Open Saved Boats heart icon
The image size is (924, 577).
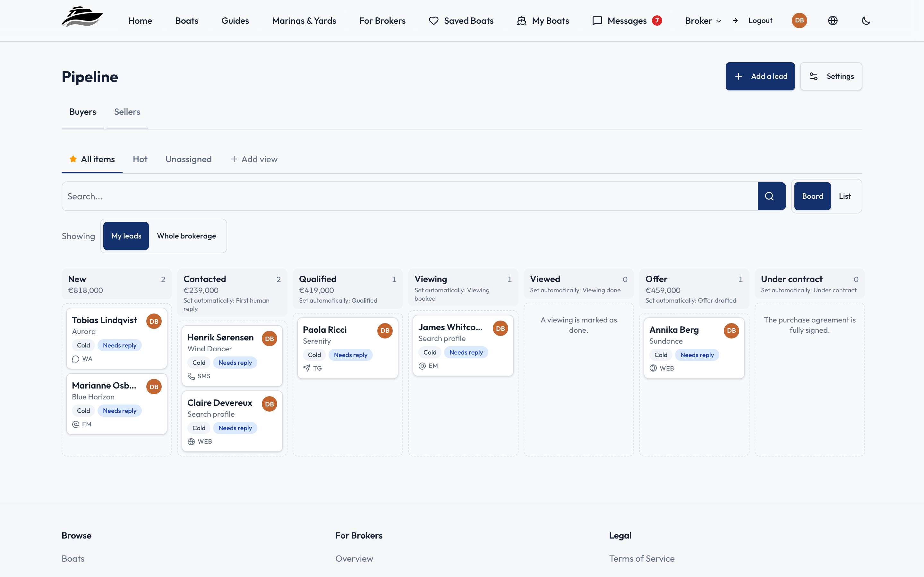tap(434, 21)
